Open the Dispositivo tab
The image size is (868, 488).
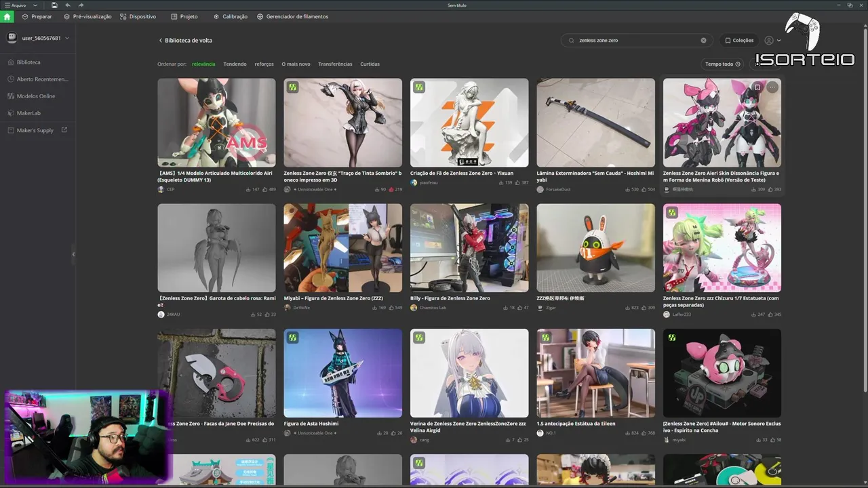point(138,16)
